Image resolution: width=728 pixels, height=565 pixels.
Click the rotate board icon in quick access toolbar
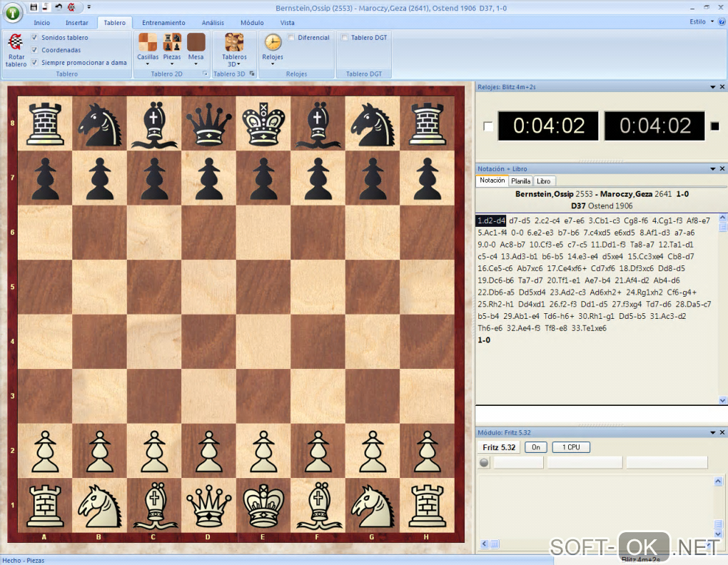(x=71, y=7)
